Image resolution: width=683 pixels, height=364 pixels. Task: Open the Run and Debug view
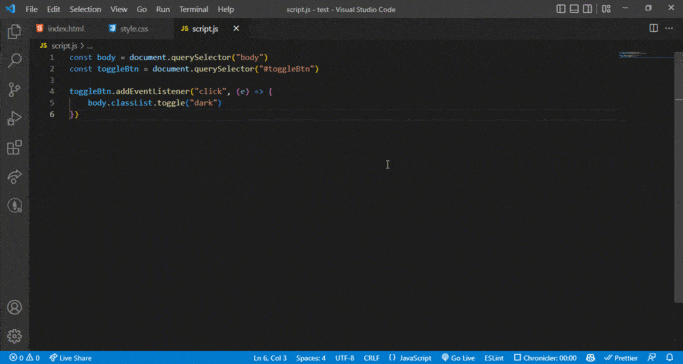click(x=14, y=118)
